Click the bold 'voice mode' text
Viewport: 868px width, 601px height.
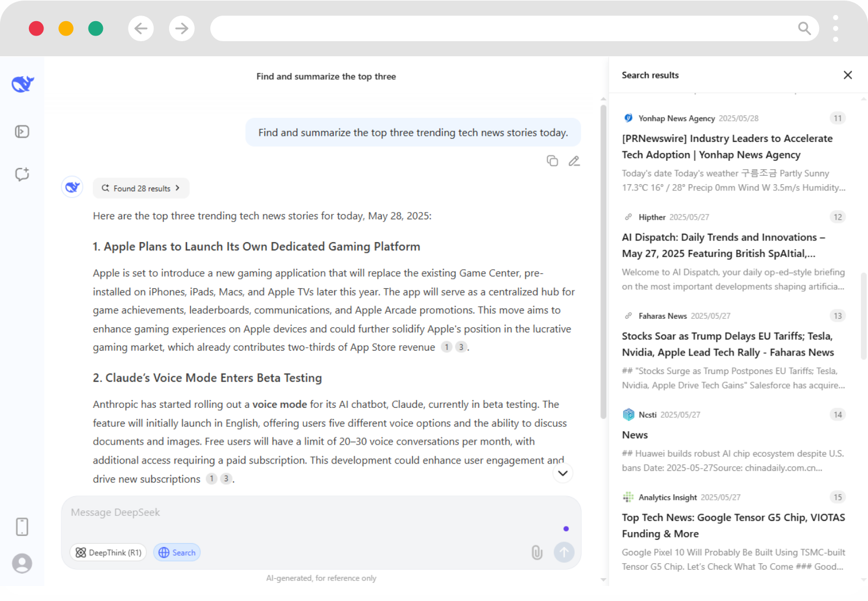coord(280,405)
